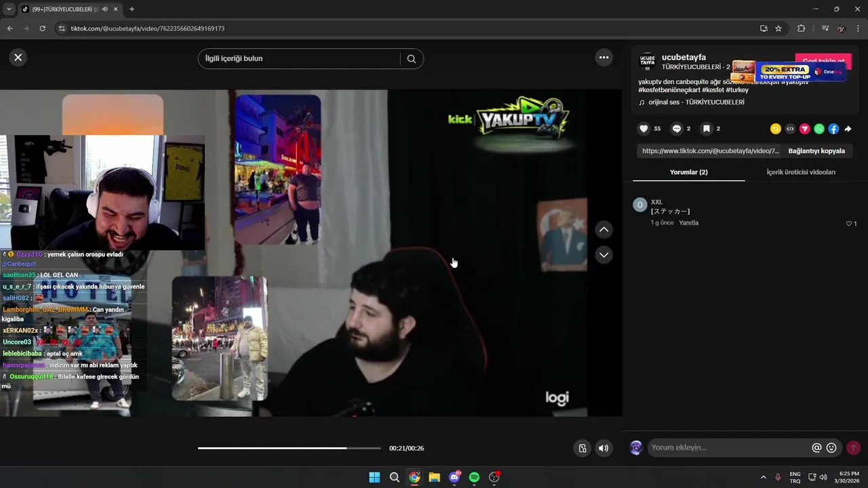Open the ucubetayfa username link
This screenshot has height=488, width=868.
[684, 58]
